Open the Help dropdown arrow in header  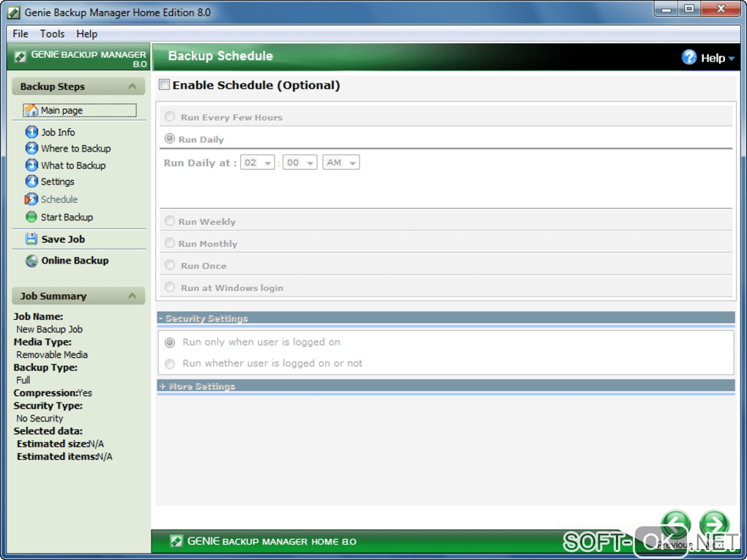pos(732,59)
